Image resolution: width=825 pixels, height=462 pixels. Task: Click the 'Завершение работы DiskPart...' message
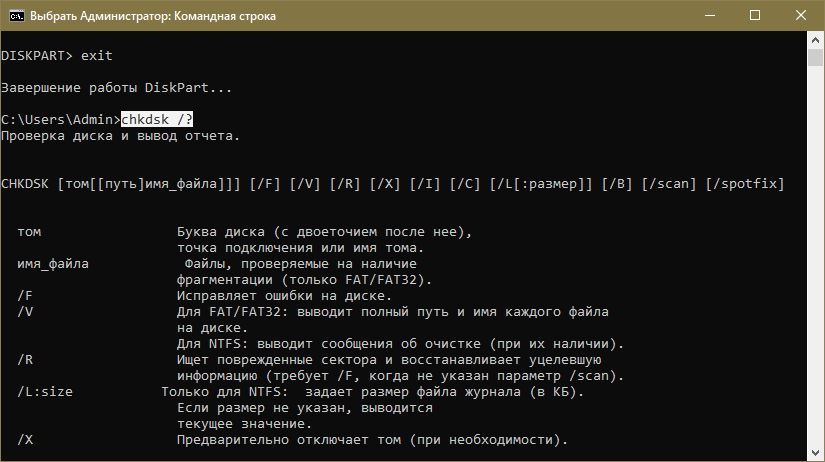(117, 87)
